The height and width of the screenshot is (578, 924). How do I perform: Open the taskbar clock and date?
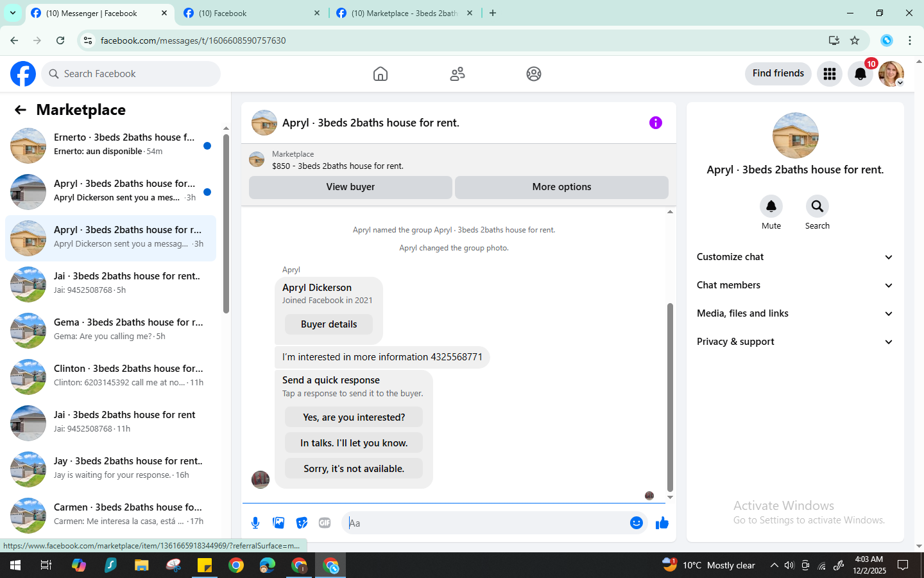tap(869, 565)
